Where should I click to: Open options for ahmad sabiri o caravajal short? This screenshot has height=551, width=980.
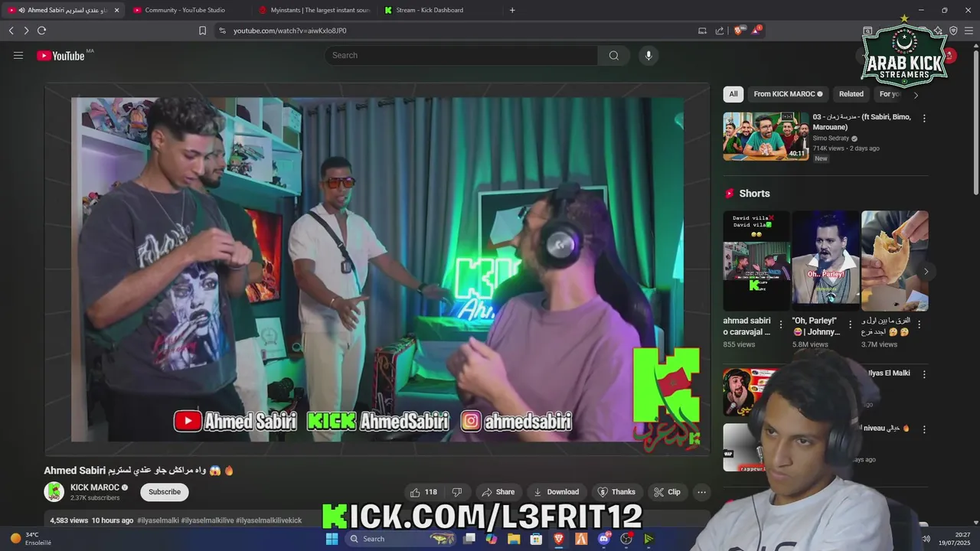[x=781, y=324]
